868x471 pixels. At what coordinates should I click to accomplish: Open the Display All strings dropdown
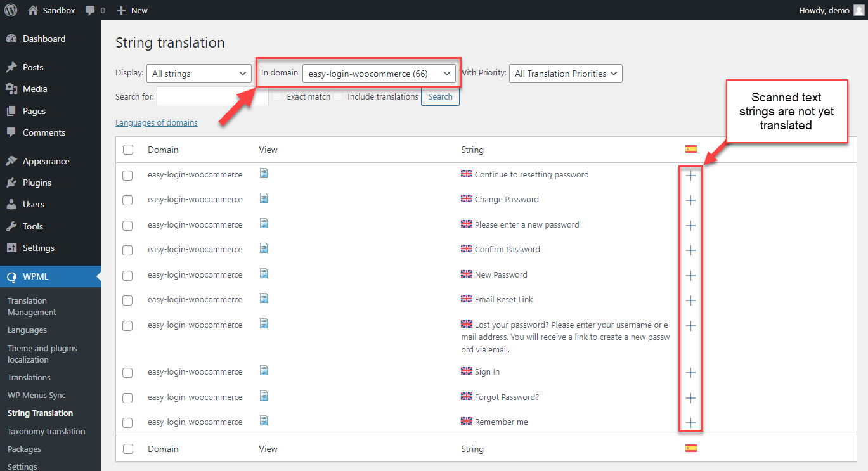pos(199,74)
